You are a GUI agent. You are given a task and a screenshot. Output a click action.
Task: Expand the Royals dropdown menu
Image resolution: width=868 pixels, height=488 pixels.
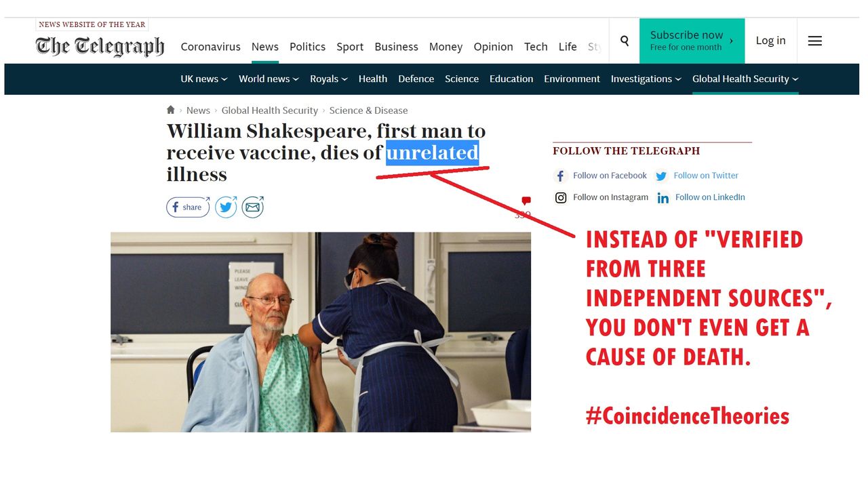pyautogui.click(x=329, y=79)
